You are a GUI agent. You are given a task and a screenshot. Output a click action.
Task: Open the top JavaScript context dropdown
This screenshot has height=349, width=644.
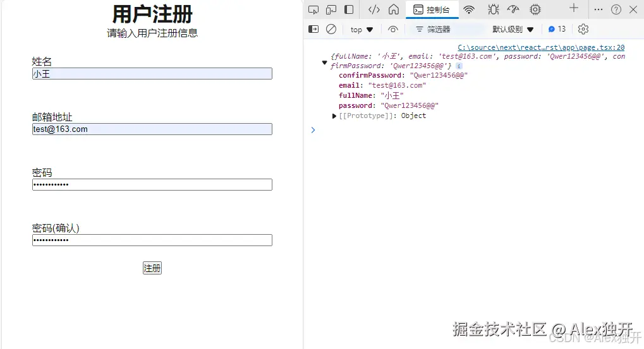pyautogui.click(x=361, y=30)
